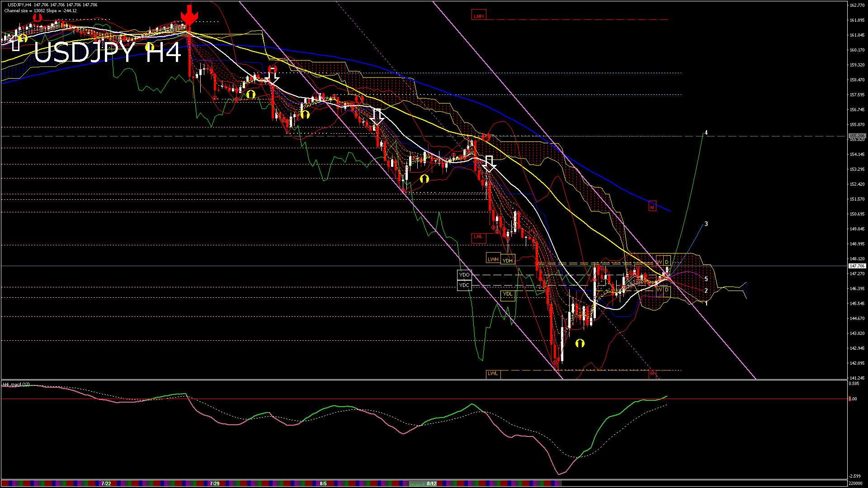Select the red LML level label
The height and width of the screenshot is (488, 868).
(x=478, y=237)
